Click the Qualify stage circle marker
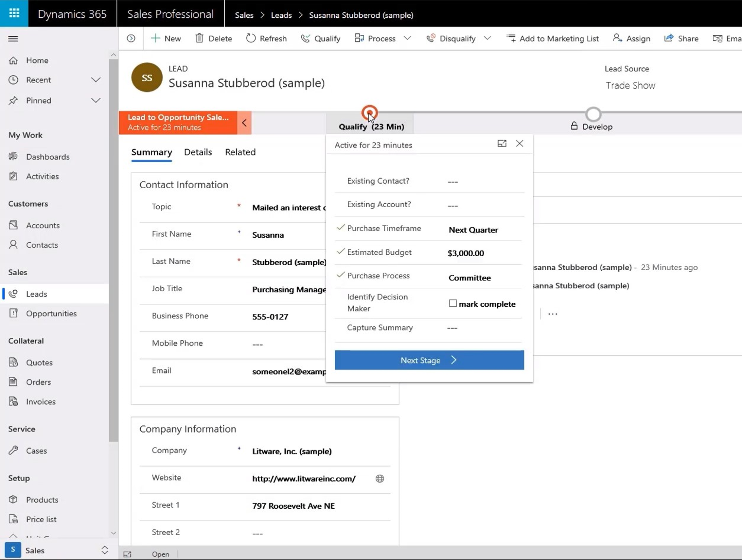The height and width of the screenshot is (560, 742). (369, 113)
